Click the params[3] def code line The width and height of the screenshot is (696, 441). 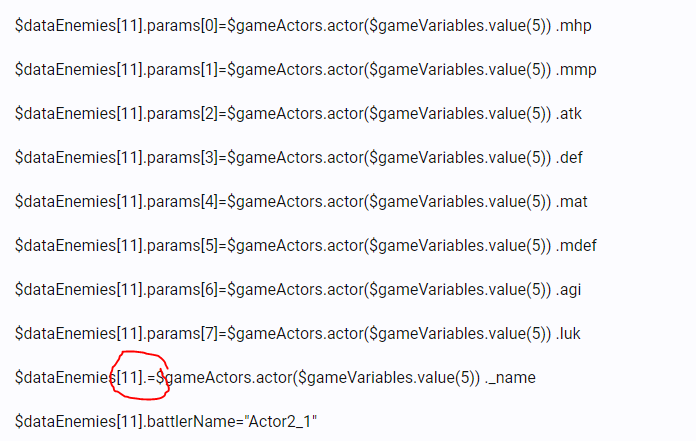click(299, 158)
